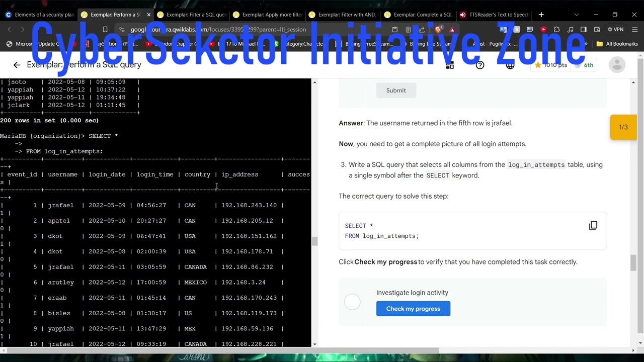Switch to Exemplar: Filter with AND tab
Screen dimensions: 644x362
343,15
